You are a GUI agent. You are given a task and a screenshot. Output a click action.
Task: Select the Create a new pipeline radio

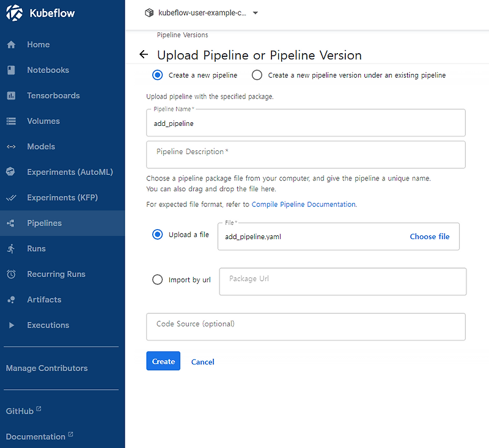pos(158,75)
